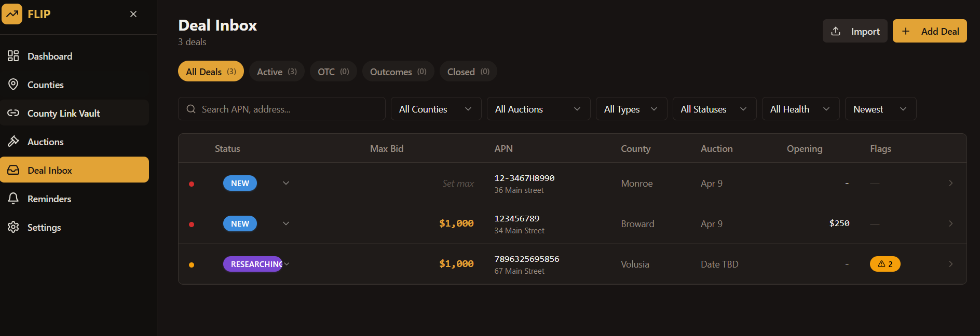
Task: Open the All Statuses dropdown
Action: (715, 109)
